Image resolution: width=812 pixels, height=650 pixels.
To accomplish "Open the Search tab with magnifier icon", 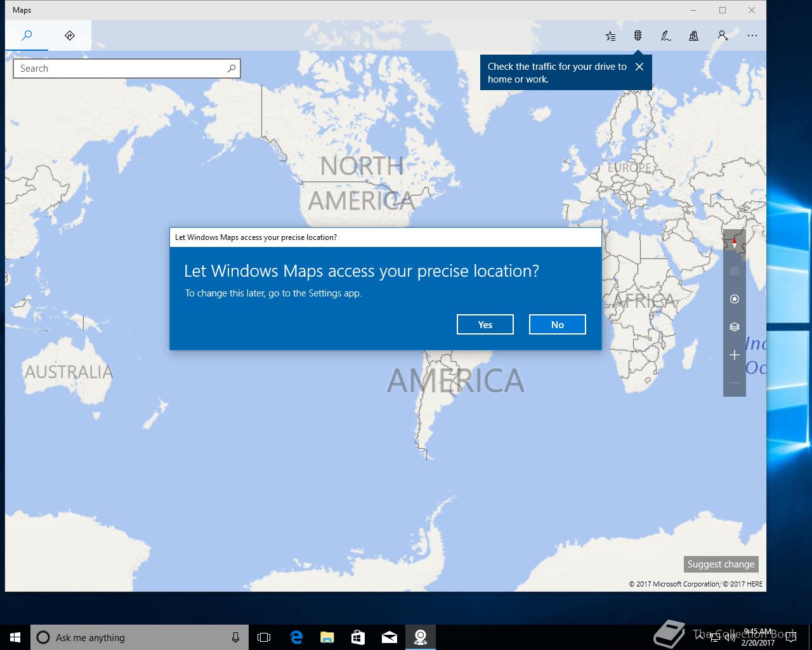I will click(27, 36).
